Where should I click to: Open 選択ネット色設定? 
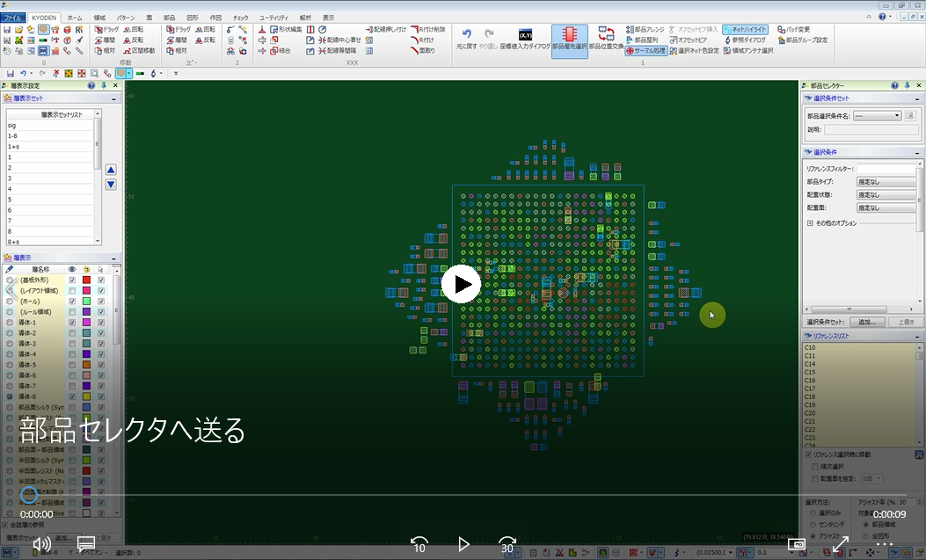click(695, 51)
